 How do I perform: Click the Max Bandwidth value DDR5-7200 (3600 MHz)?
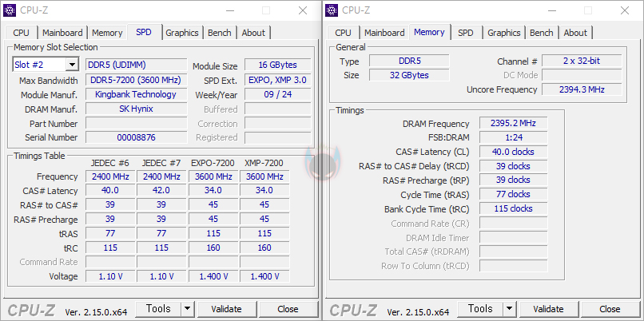[x=137, y=80]
